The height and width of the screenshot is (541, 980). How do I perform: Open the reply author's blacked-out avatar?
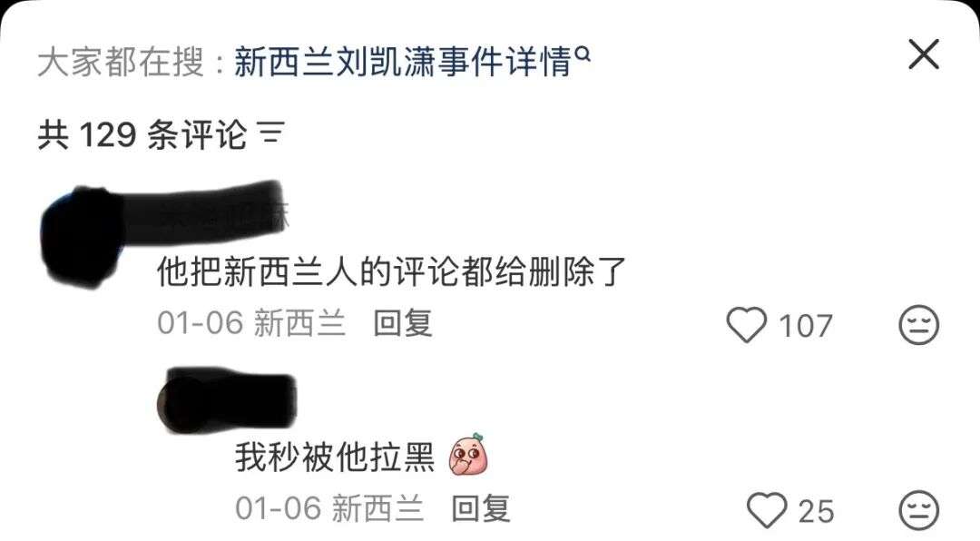181,403
